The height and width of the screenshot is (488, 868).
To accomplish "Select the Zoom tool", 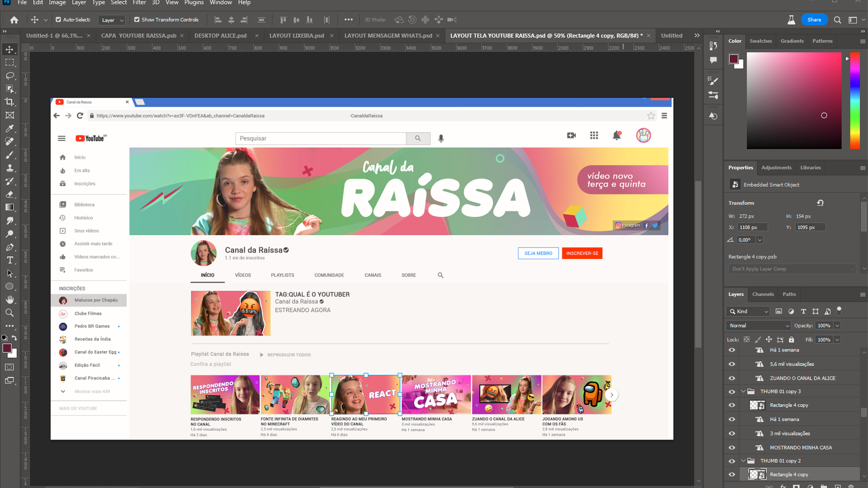I will click(x=9, y=313).
